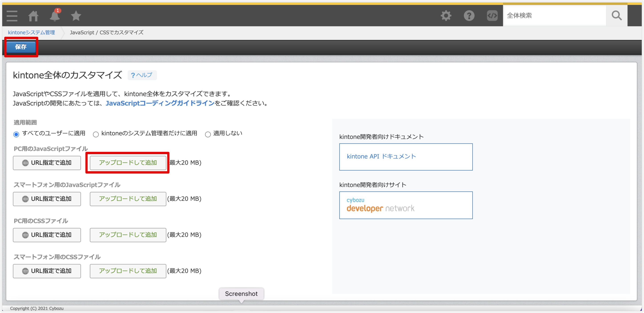Viewport: 644px width, 313px height.
Task: Click アップロードして追加 under PC用のJavaScriptファイル
Action: (128, 163)
